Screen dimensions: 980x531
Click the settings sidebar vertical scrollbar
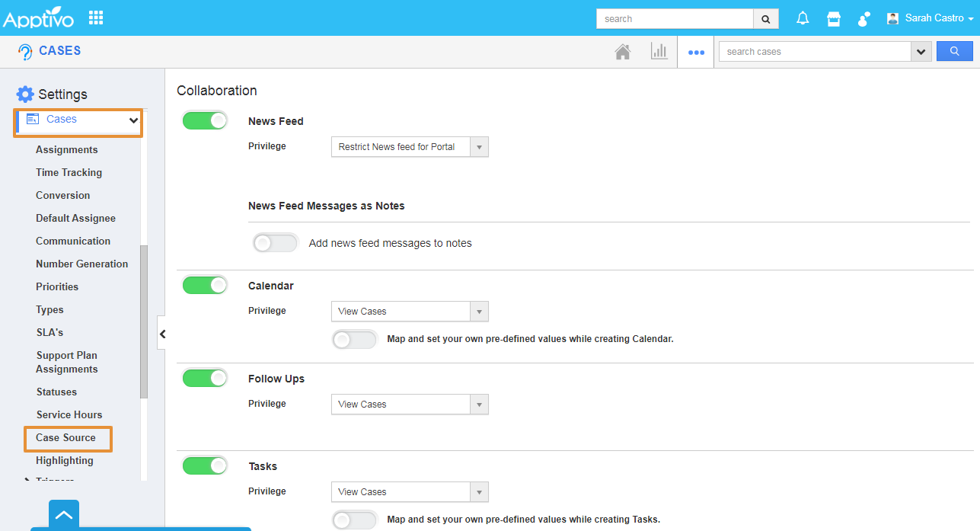pos(144,320)
